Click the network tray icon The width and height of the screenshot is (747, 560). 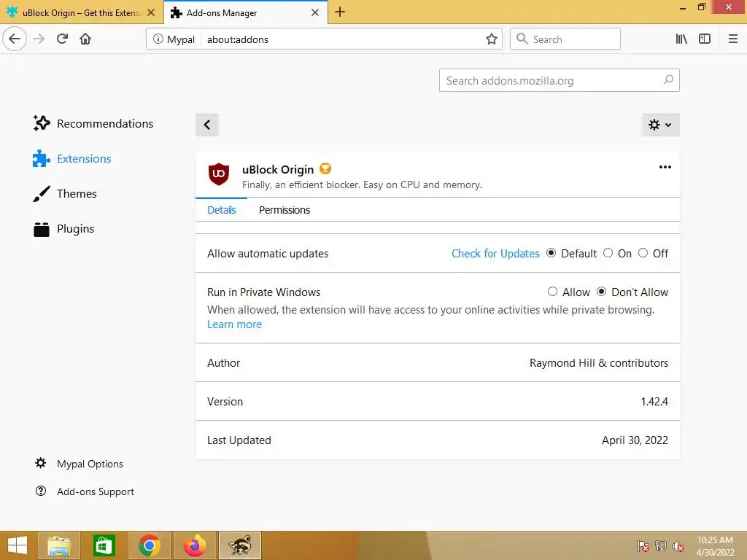click(x=660, y=545)
